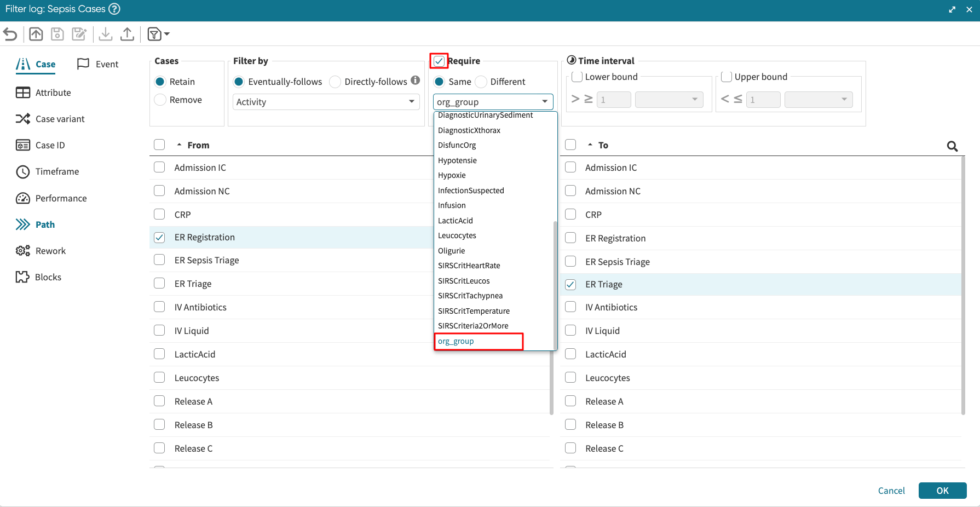Image resolution: width=980 pixels, height=507 pixels.
Task: Open the Performance filter section
Action: 61,198
